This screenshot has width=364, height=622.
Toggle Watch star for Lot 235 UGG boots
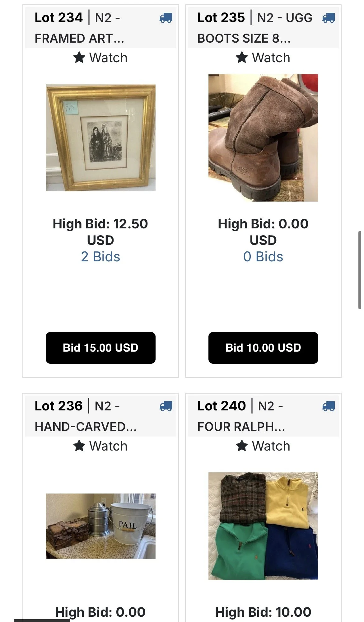263,58
